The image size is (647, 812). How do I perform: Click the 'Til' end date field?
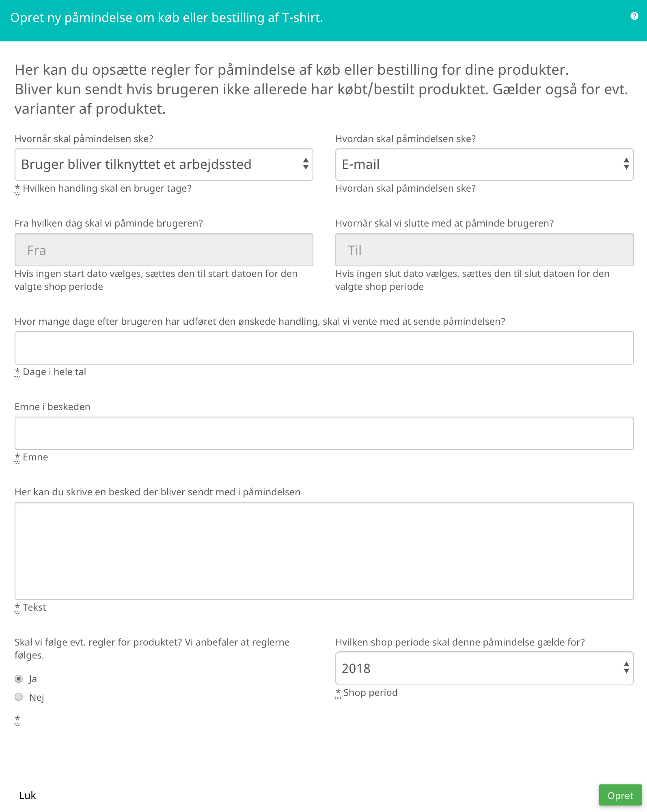[x=484, y=250]
